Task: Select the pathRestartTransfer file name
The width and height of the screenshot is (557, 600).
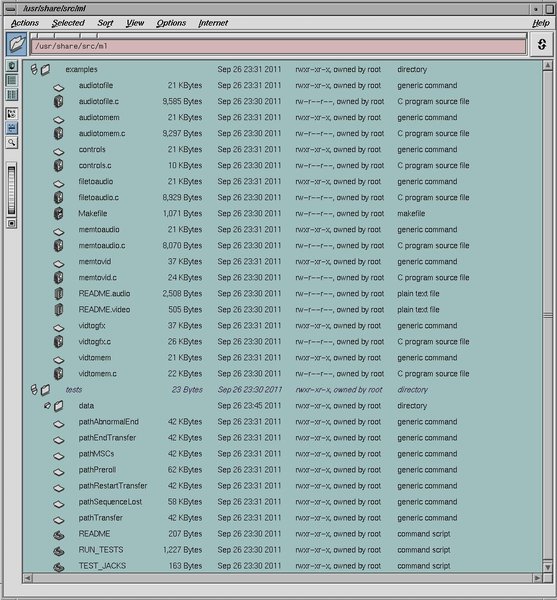Action: click(x=113, y=486)
